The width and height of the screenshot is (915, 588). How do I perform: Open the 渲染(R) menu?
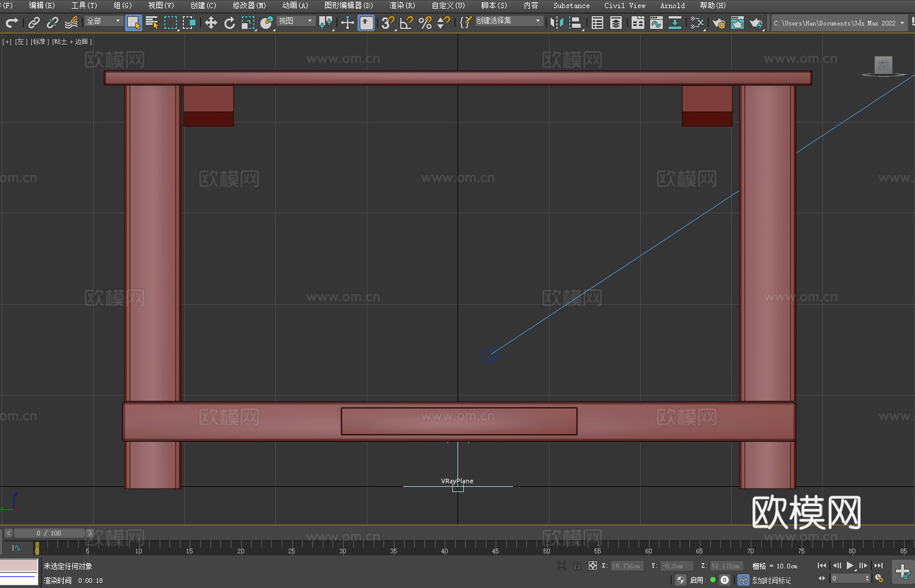coord(402,5)
